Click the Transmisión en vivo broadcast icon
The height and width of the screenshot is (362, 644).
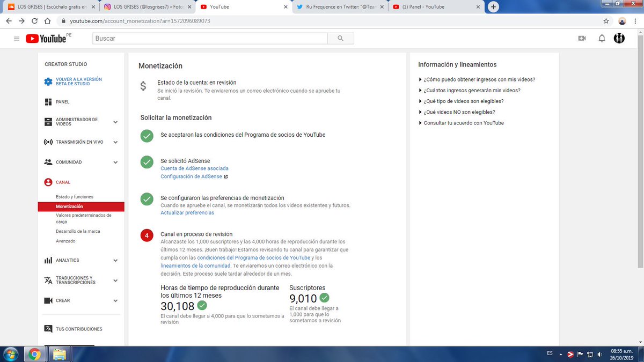tap(48, 142)
